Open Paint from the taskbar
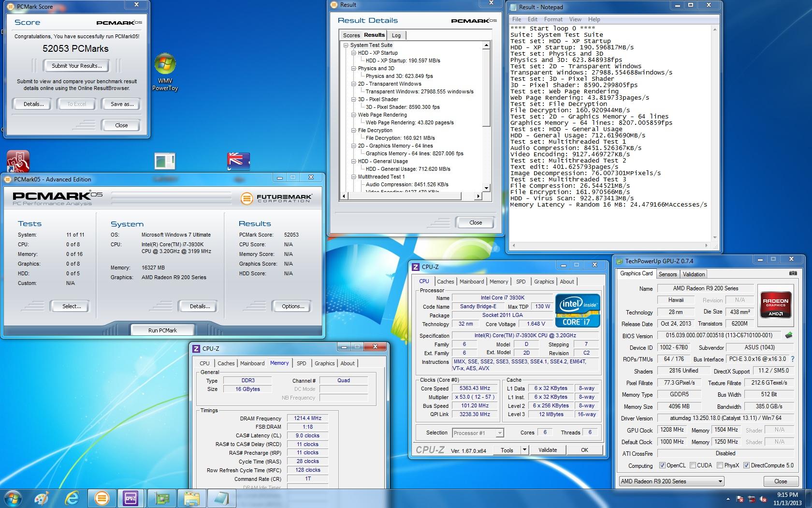The width and height of the screenshot is (812, 508). 42,498
